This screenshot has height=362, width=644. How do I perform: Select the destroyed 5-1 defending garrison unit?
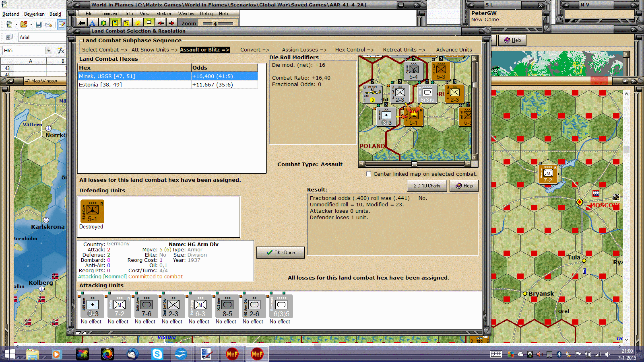point(92,211)
